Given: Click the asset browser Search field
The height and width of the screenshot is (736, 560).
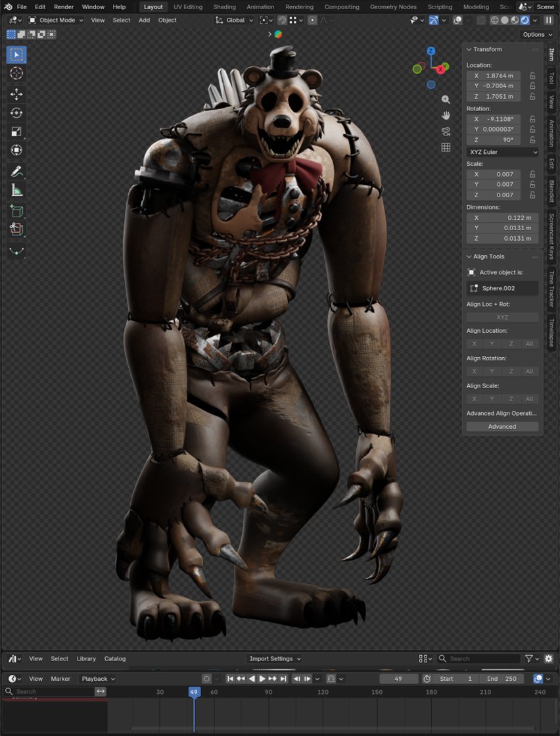Looking at the screenshot, I should [x=479, y=658].
